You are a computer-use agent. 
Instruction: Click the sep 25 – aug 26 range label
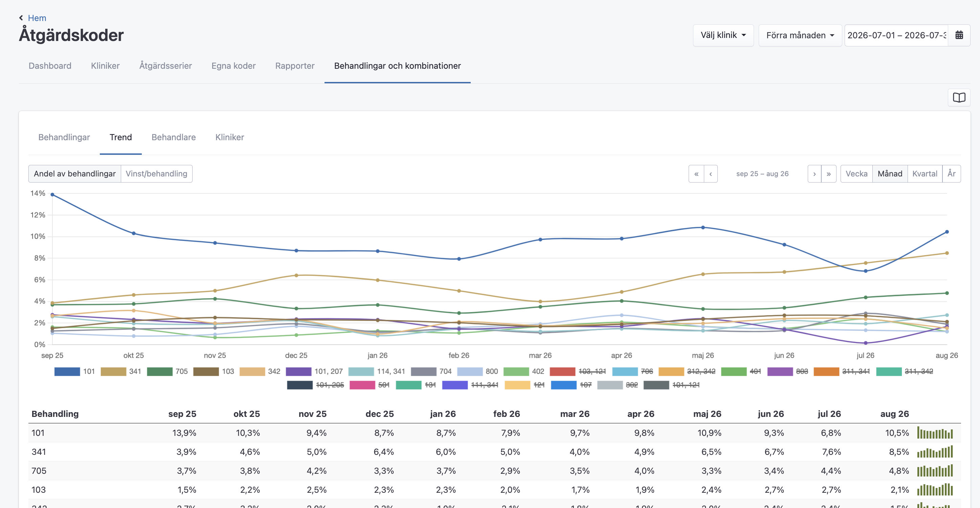[762, 174]
